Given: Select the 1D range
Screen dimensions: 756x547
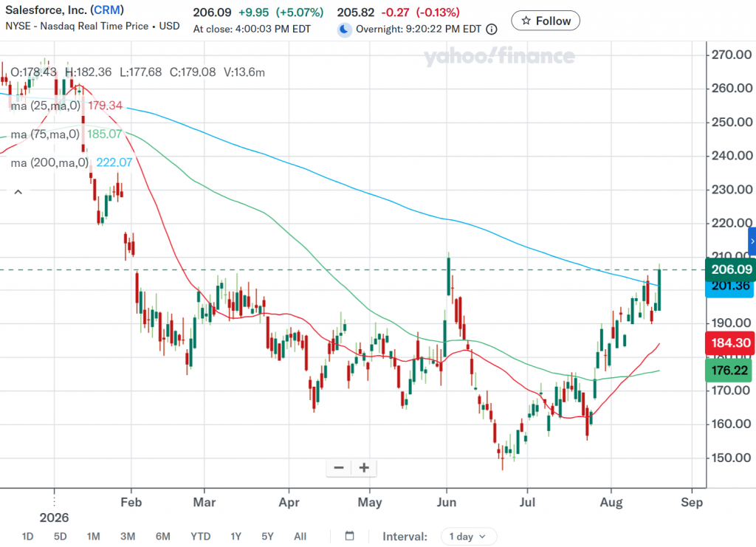Looking at the screenshot, I should [27, 537].
